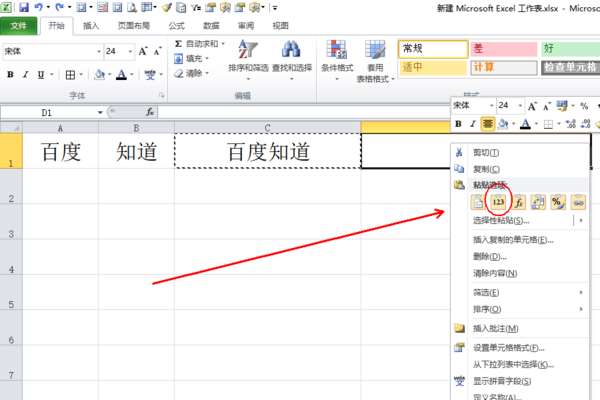The width and height of the screenshot is (600, 400).
Task: Redo the action in the quick access toolbar
Action: (x=59, y=7)
